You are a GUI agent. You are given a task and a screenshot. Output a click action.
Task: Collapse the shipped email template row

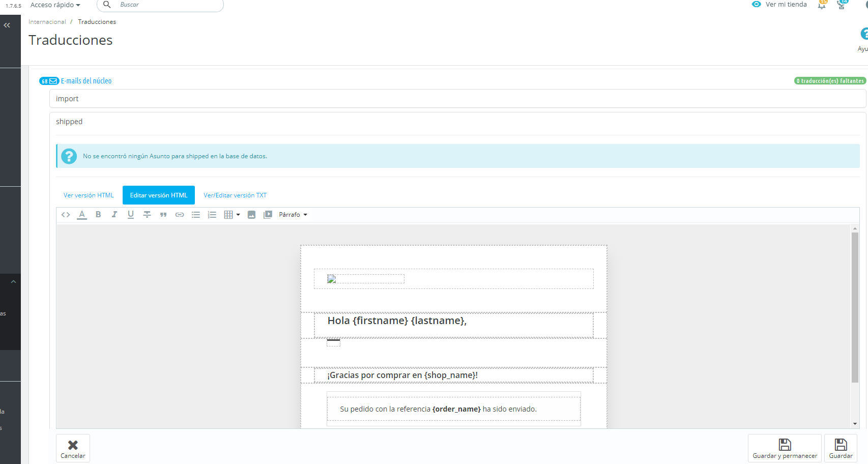point(457,122)
